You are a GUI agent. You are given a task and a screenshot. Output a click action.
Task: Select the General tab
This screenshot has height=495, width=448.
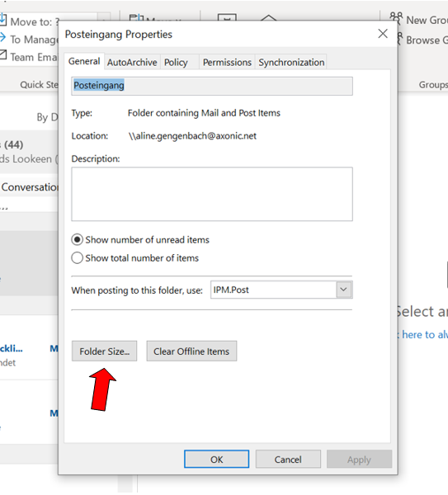(84, 61)
